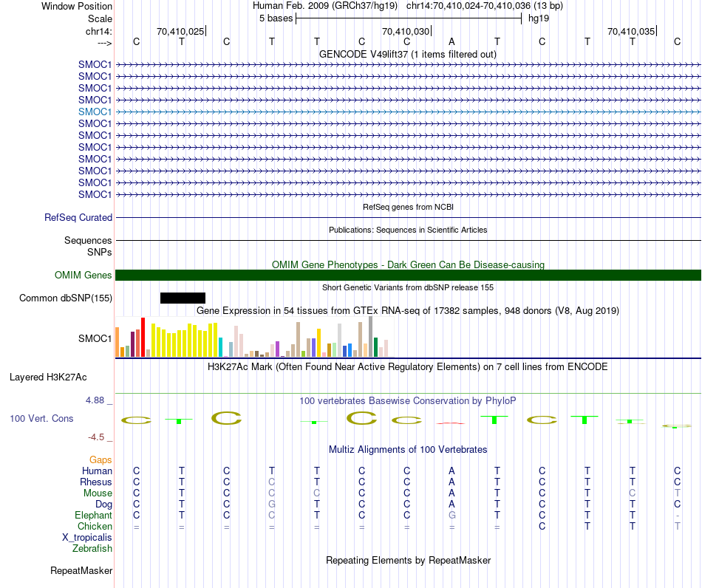Select the Elephant species label
Screen dimensions: 702x588
pos(94,516)
